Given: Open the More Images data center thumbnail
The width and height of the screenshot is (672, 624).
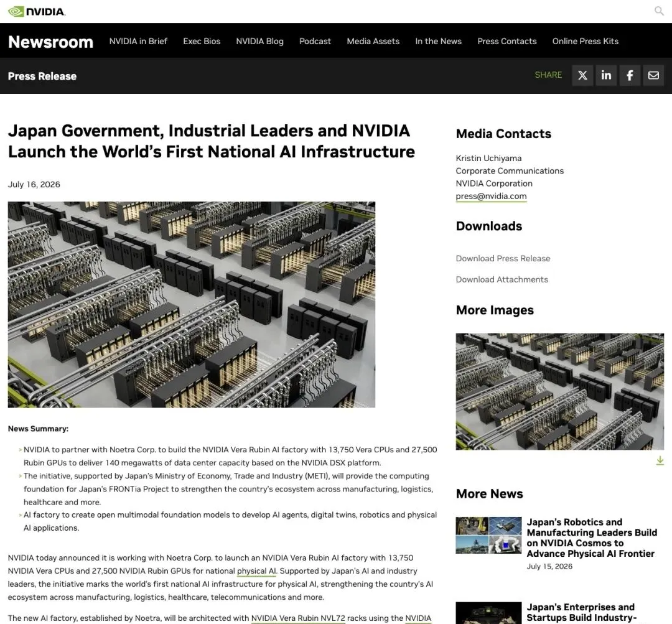Looking at the screenshot, I should [560, 391].
